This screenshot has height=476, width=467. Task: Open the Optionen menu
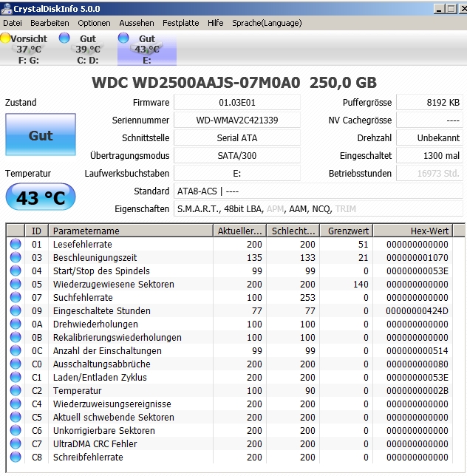pyautogui.click(x=94, y=23)
